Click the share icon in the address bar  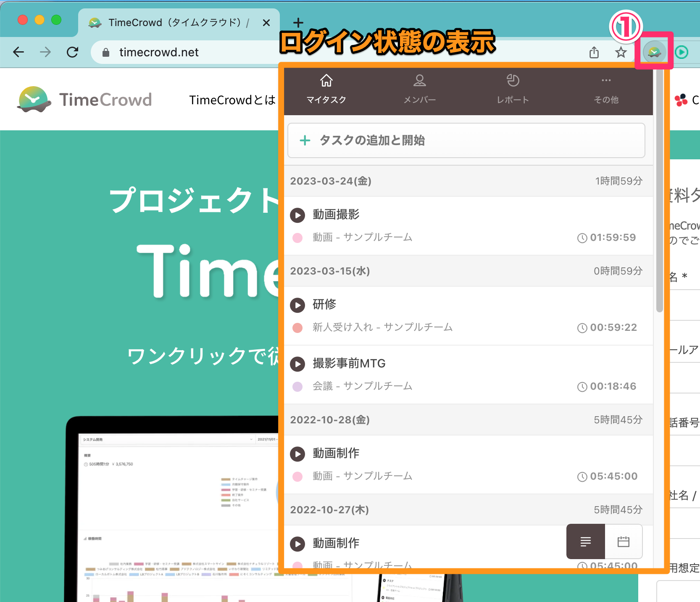(x=594, y=52)
